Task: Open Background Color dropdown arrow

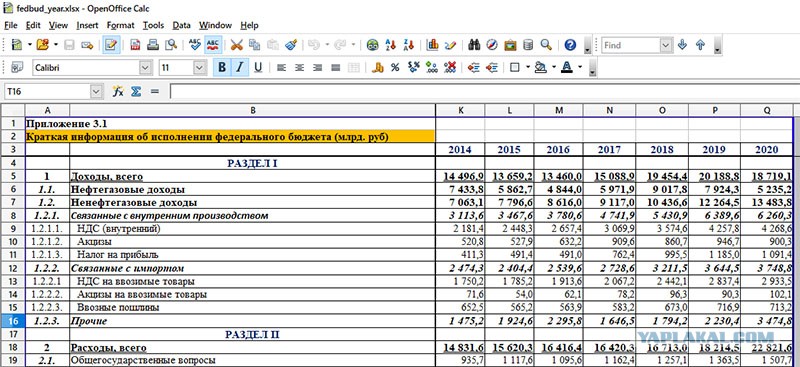Action: coord(553,67)
